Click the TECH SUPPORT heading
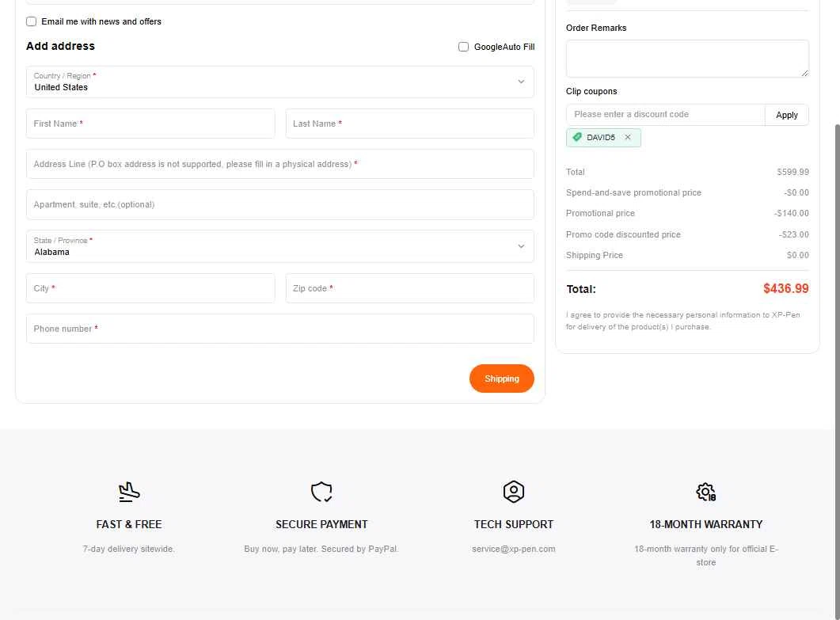The width and height of the screenshot is (840, 620). 513,524
